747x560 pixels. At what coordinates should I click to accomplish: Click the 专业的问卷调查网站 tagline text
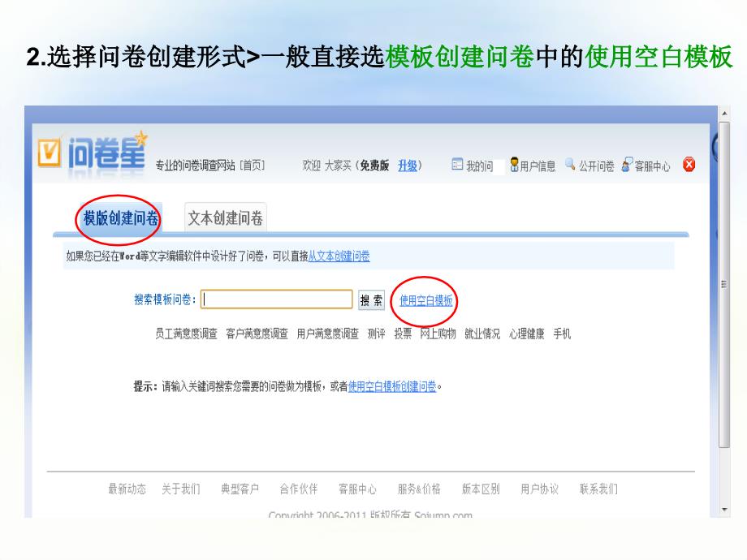pos(196,166)
